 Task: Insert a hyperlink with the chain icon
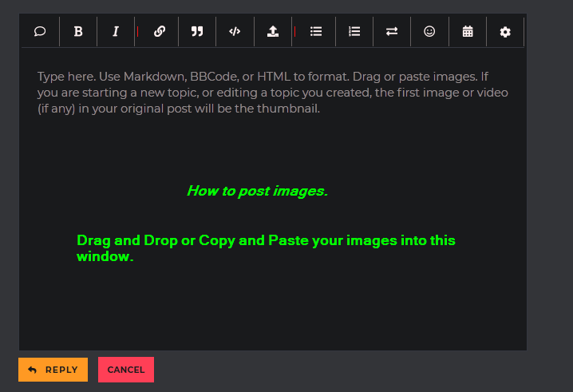coord(160,31)
